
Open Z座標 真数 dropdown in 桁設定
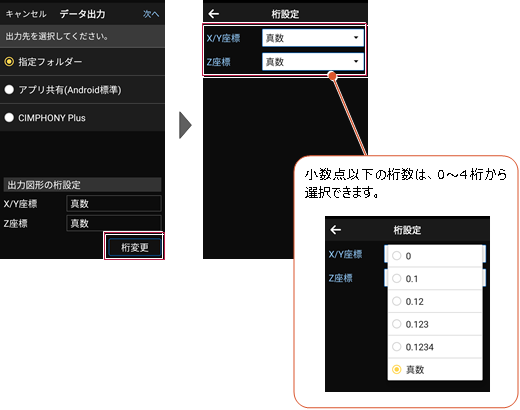[x=313, y=62]
